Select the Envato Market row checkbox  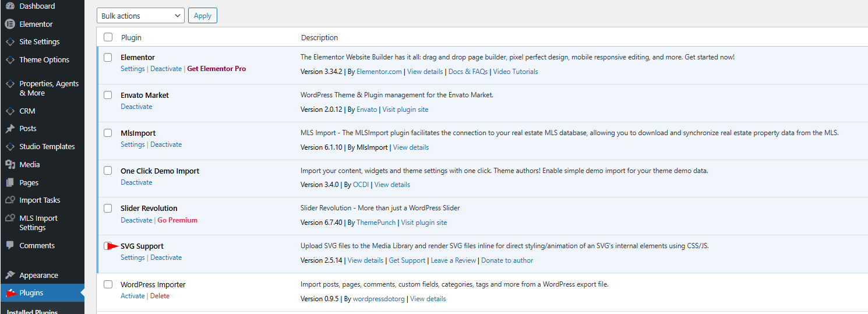tap(108, 96)
